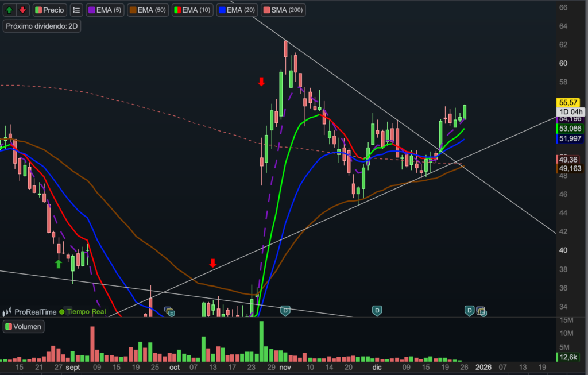Click the news icon at the chart's right edge
Screen dimensions: 588x375
(481, 311)
